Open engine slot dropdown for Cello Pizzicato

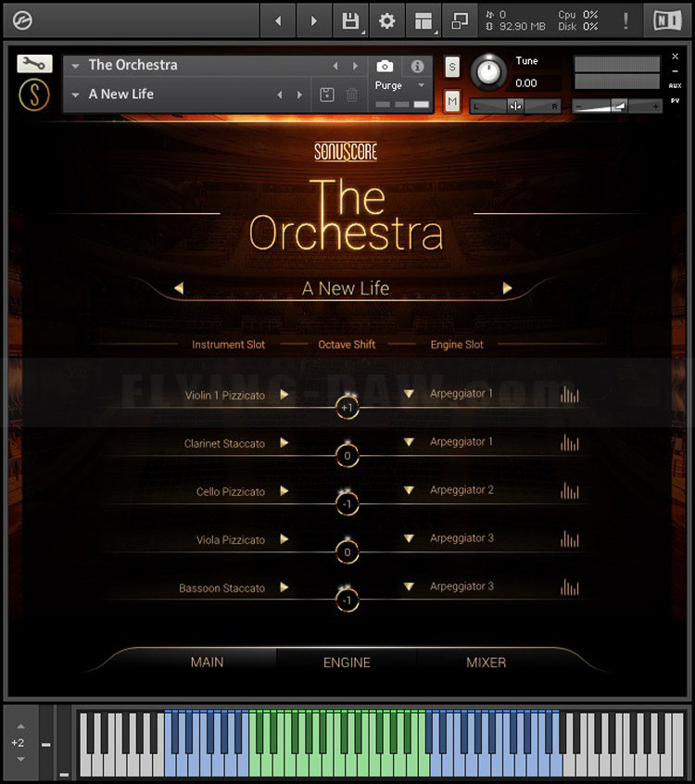click(x=409, y=490)
